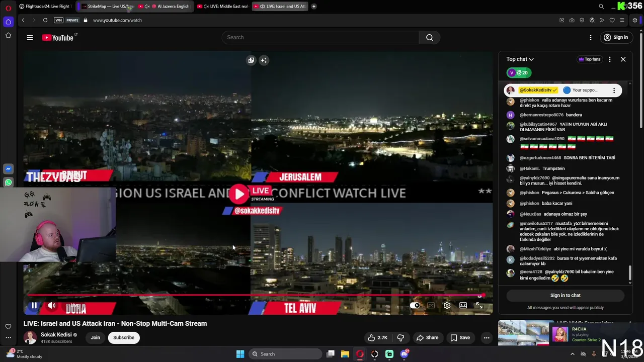
Task: Open File Explorer from taskbar
Action: [345, 354]
